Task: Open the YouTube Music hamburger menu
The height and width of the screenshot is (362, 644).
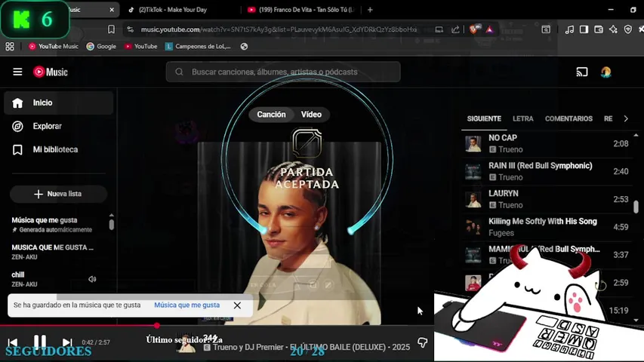Action: (x=17, y=72)
